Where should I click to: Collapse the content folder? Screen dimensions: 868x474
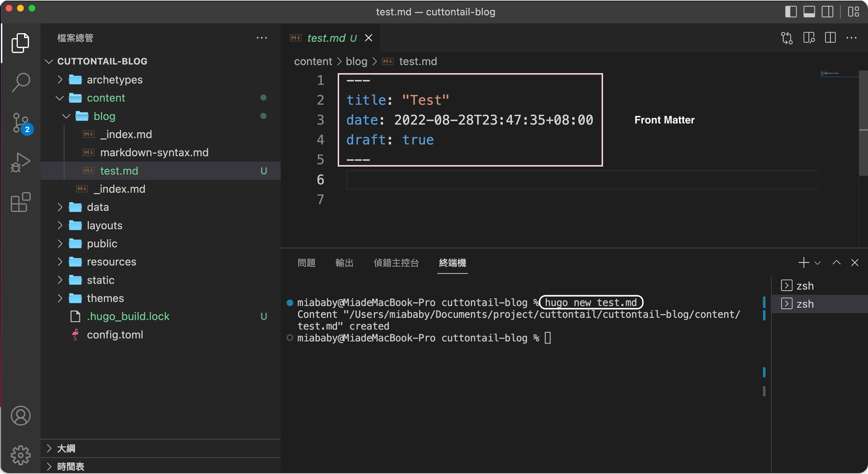(x=106, y=98)
